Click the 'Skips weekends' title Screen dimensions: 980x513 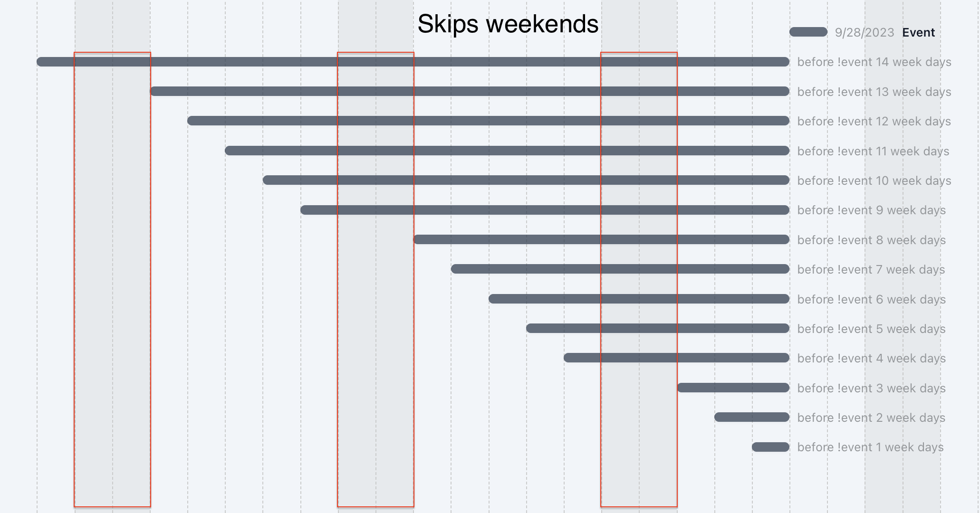[x=508, y=24]
